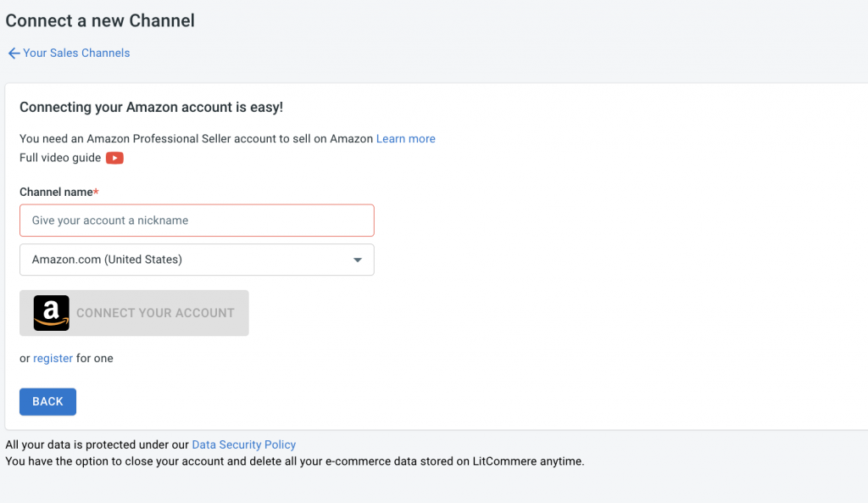Select the Amazon.com (United States) text
This screenshot has height=503, width=868.
point(107,260)
